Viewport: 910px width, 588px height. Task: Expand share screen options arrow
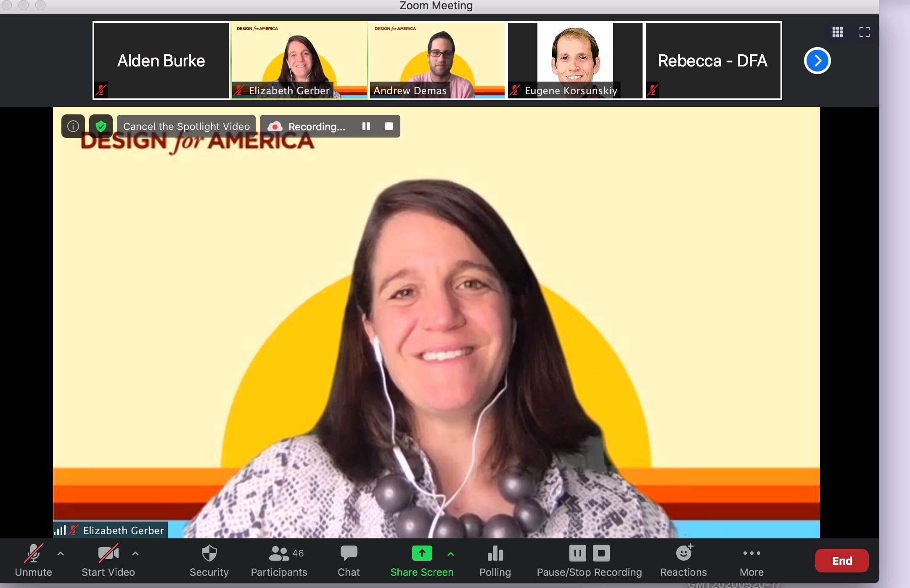click(451, 554)
